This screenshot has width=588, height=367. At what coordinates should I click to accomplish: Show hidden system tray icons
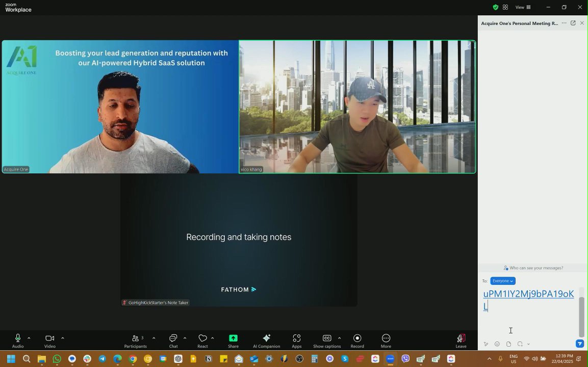[490, 359]
